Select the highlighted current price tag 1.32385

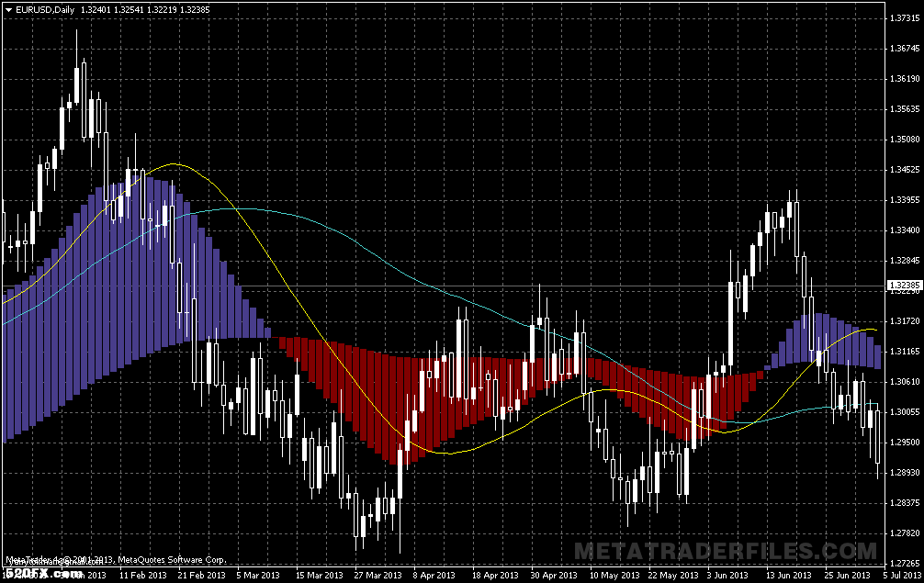pos(904,286)
